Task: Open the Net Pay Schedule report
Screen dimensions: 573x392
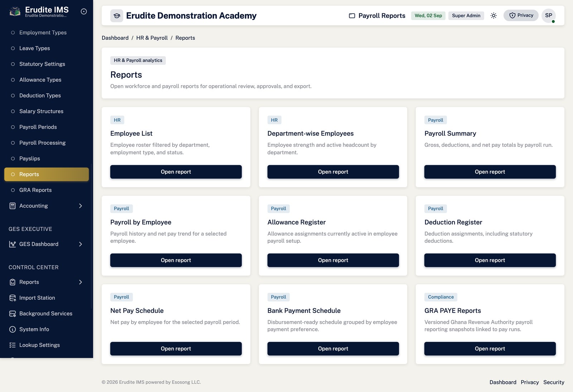Action: [176, 349]
